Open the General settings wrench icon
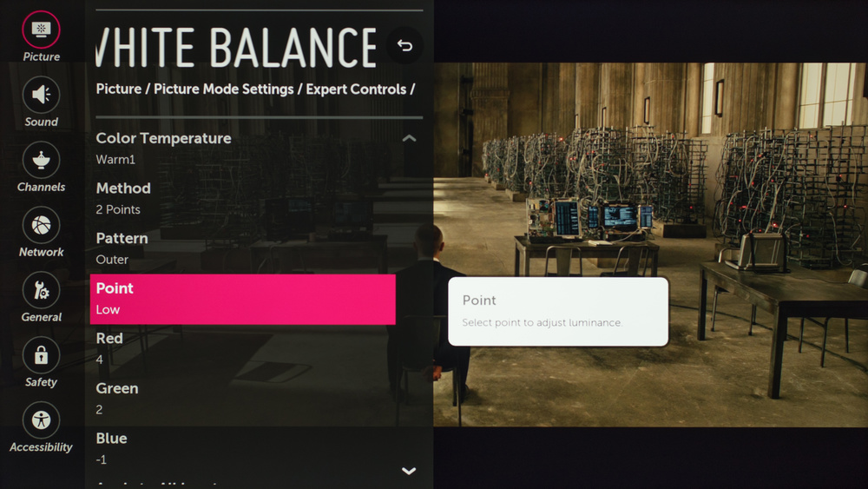This screenshot has height=489, width=868. click(x=41, y=290)
